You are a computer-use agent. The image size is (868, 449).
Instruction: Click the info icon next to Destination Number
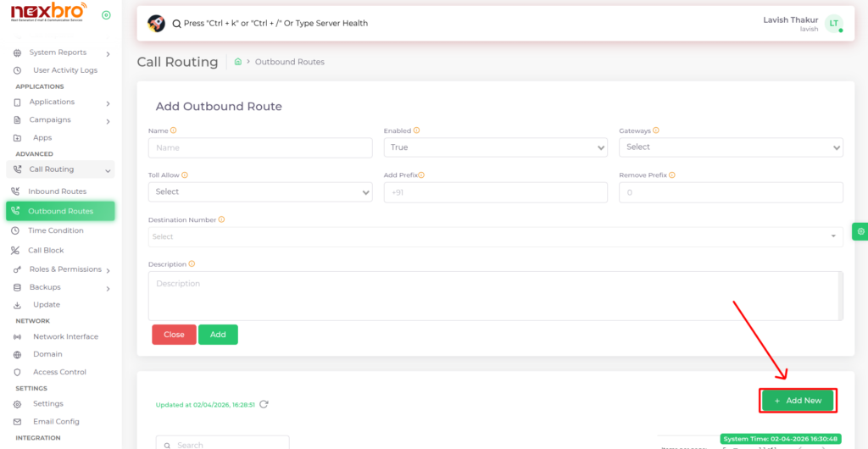222,219
